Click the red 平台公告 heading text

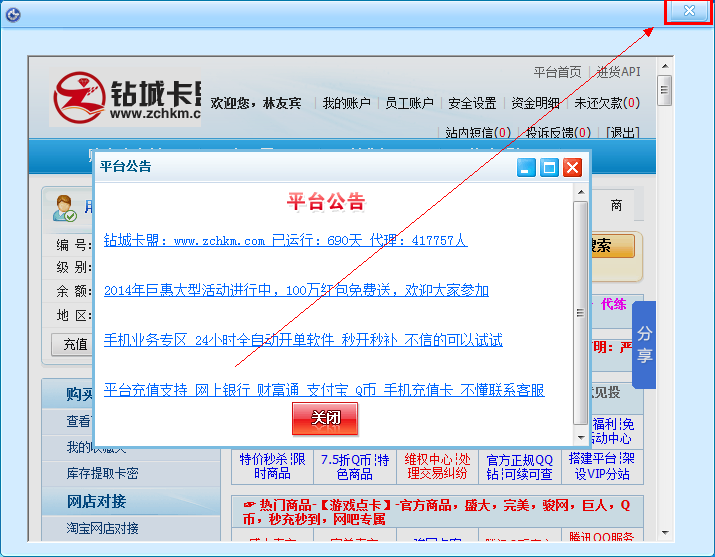[x=326, y=201]
